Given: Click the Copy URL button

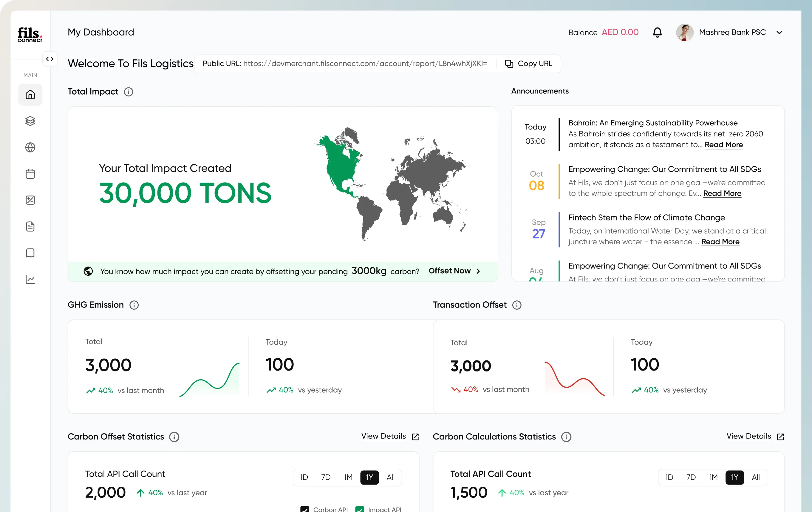Looking at the screenshot, I should click(528, 64).
